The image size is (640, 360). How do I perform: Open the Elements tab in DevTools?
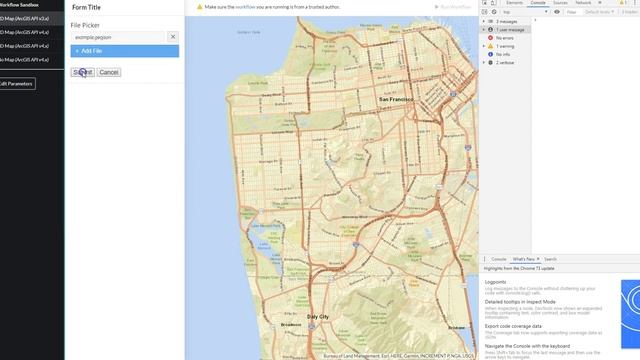click(x=514, y=3)
